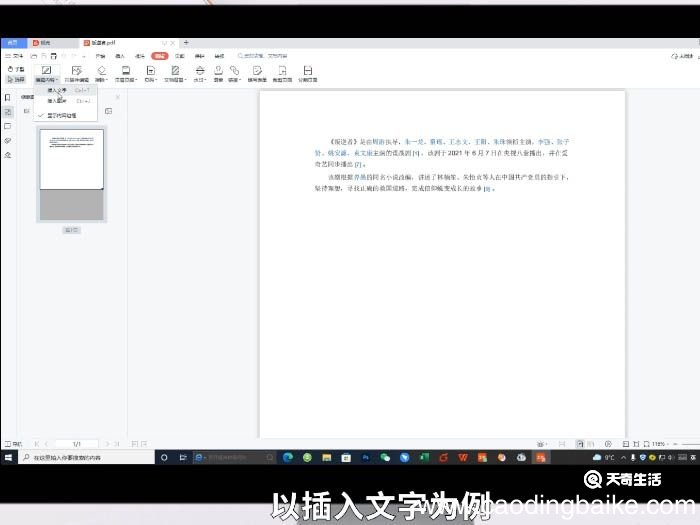Open the scanned document edit tool

(76, 74)
